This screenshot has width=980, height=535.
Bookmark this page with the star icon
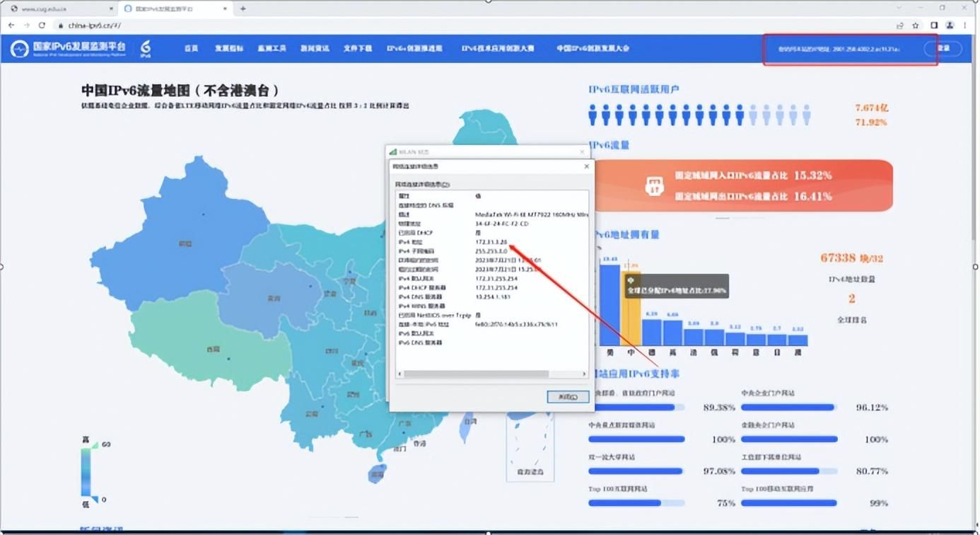click(916, 25)
